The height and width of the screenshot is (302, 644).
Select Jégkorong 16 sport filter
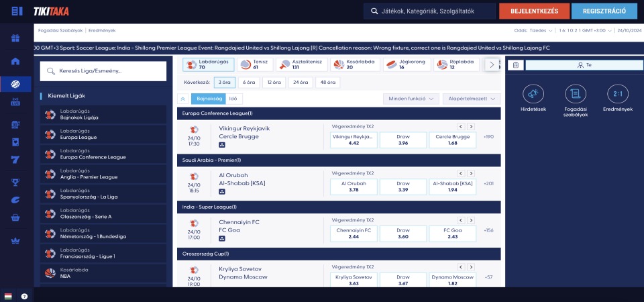pyautogui.click(x=407, y=64)
